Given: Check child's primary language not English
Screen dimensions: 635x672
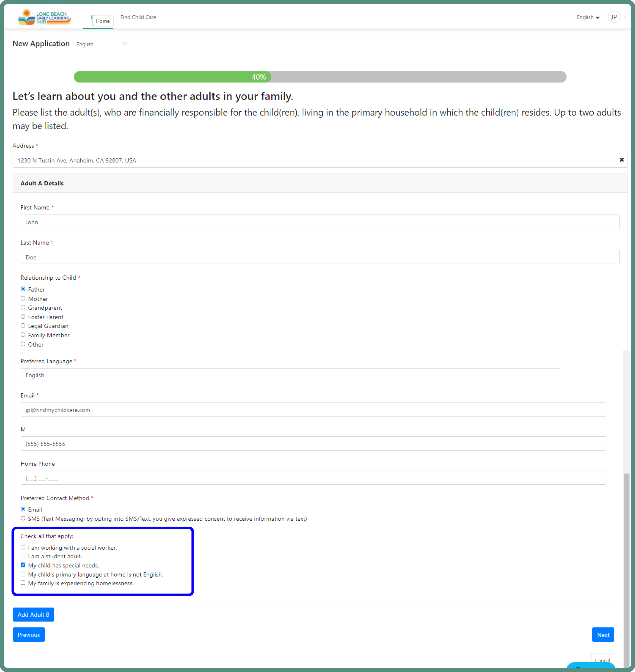Looking at the screenshot, I should click(23, 574).
